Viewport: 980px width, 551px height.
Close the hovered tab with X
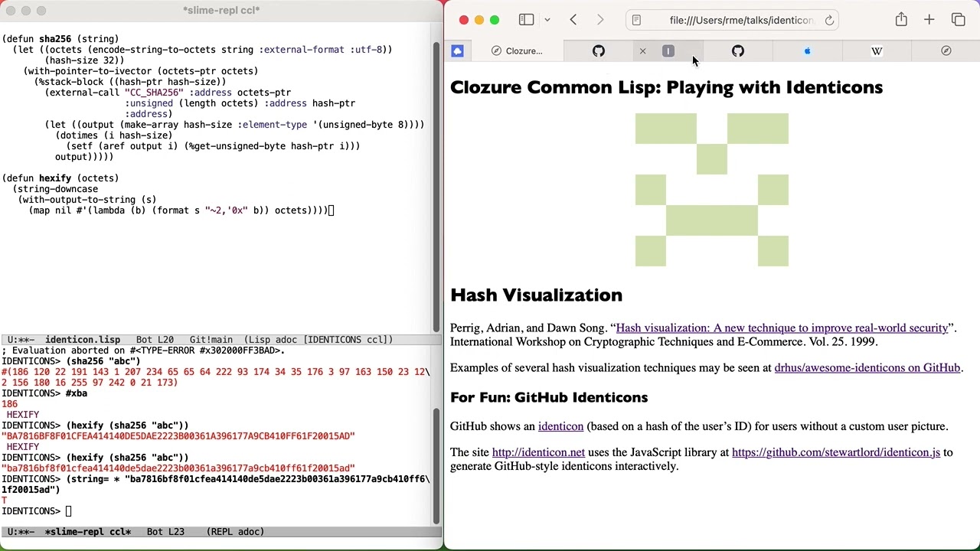click(x=642, y=51)
